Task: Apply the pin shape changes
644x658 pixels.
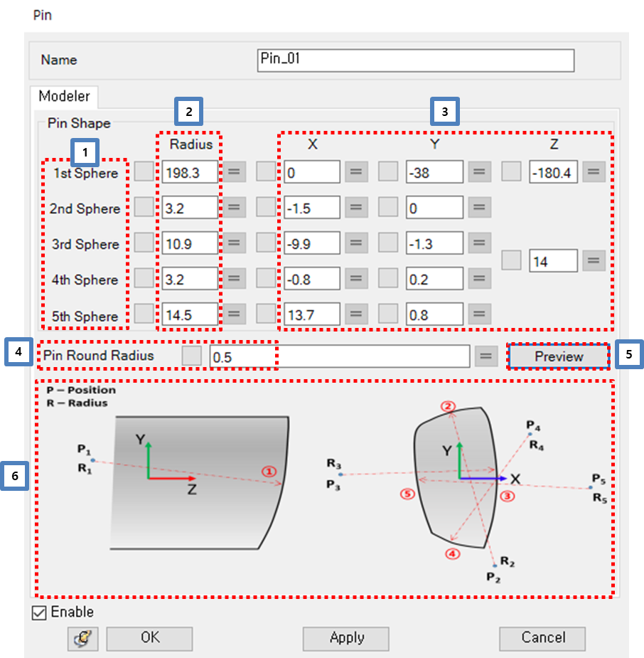Action: point(345,638)
